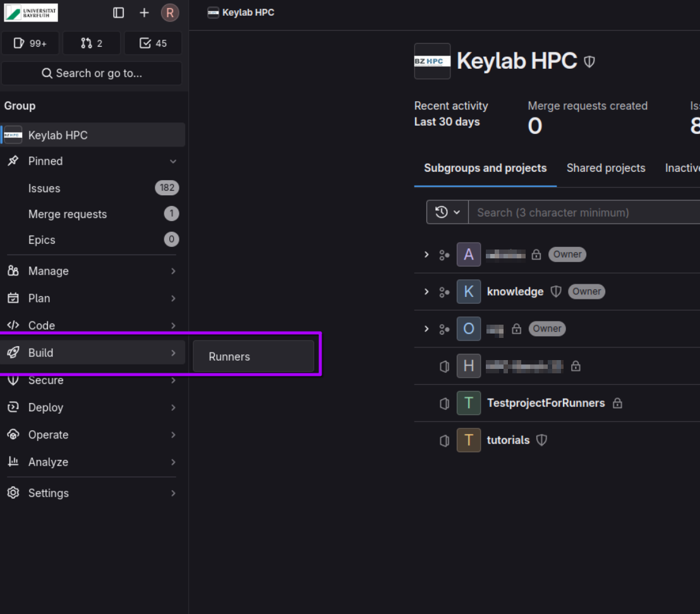Click the Code brackets icon
Image resolution: width=700 pixels, height=614 pixels.
coord(13,325)
